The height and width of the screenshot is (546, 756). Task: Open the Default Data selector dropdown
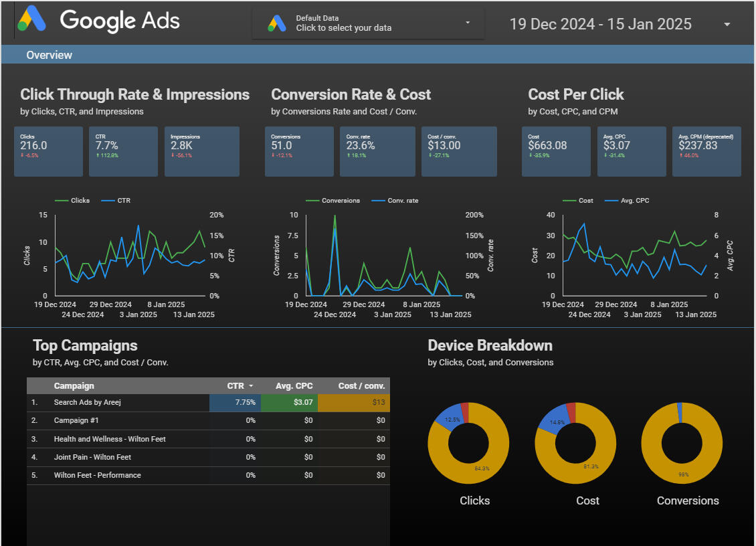[368, 23]
